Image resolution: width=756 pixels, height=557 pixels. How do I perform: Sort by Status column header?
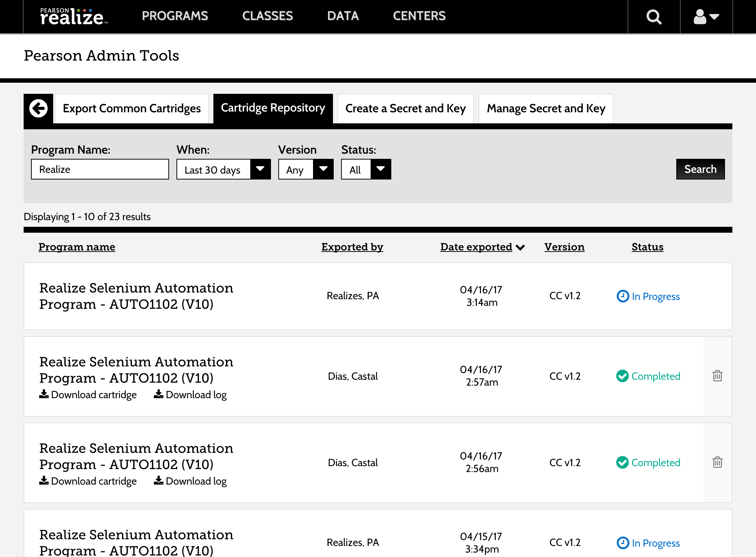coord(647,247)
